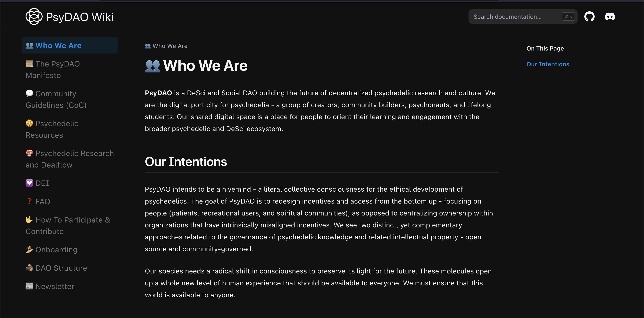Click the ⌘K shortcut badge in search
644x318 pixels.
point(568,16)
